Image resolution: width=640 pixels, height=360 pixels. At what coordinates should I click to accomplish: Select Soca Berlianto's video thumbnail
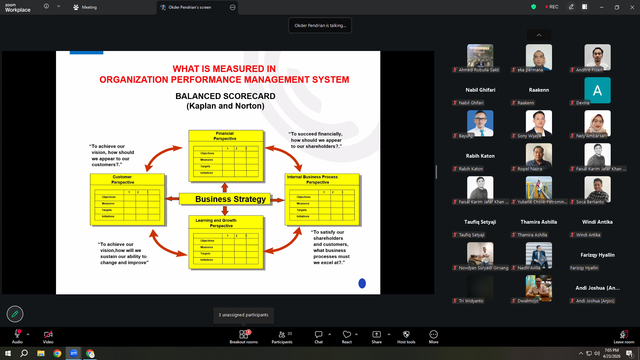(x=598, y=190)
